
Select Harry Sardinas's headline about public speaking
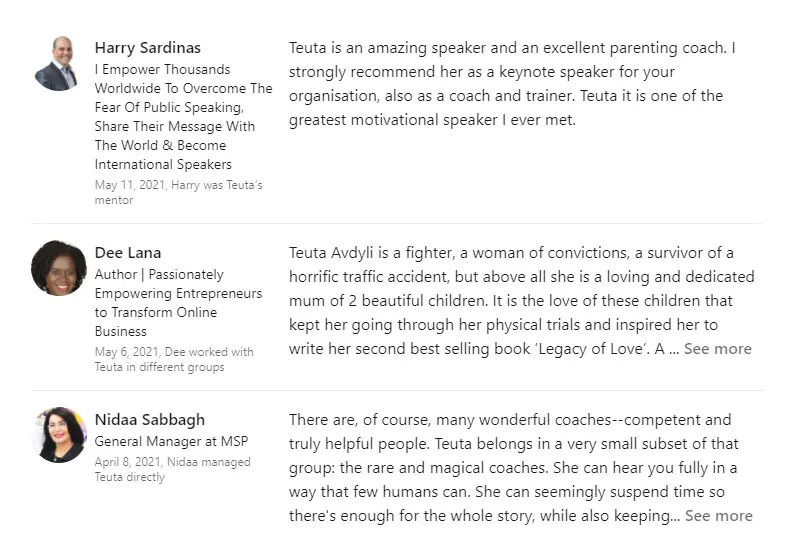183,117
